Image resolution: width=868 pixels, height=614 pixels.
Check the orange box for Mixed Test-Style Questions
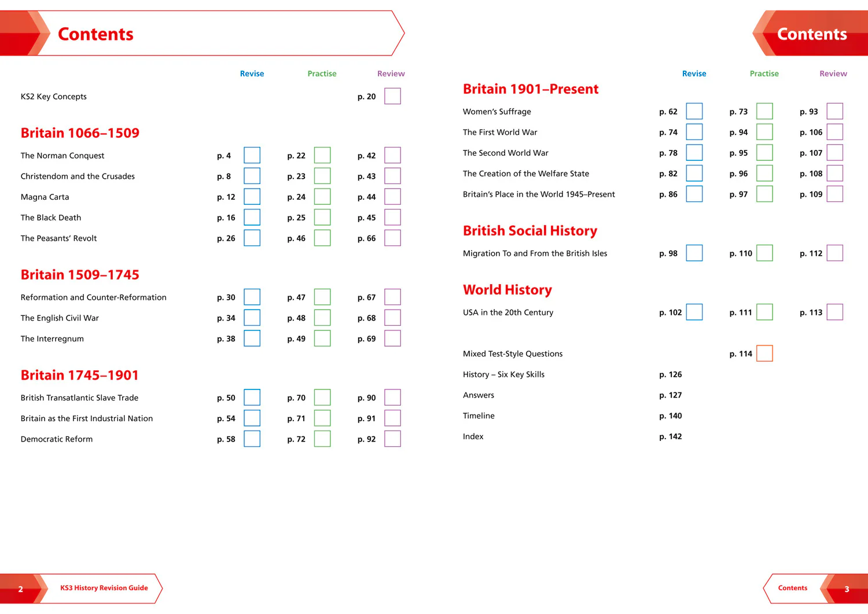764,353
